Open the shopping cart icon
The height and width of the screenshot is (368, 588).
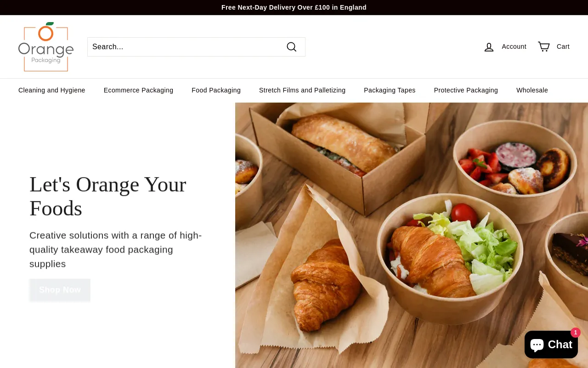tap(544, 46)
